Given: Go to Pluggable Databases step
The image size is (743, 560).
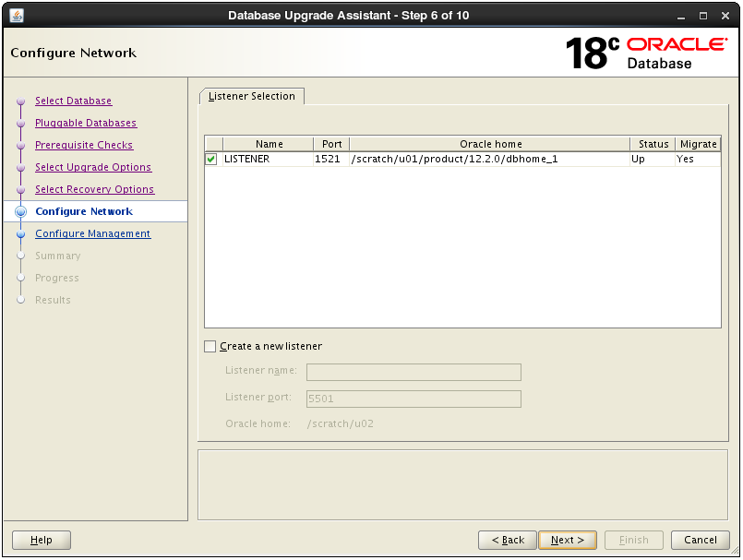Looking at the screenshot, I should point(86,124).
